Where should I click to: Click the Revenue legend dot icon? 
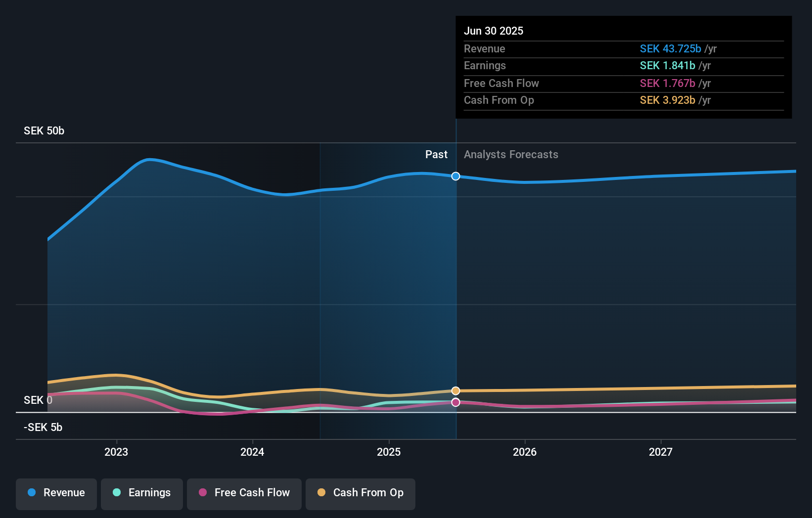pos(32,493)
